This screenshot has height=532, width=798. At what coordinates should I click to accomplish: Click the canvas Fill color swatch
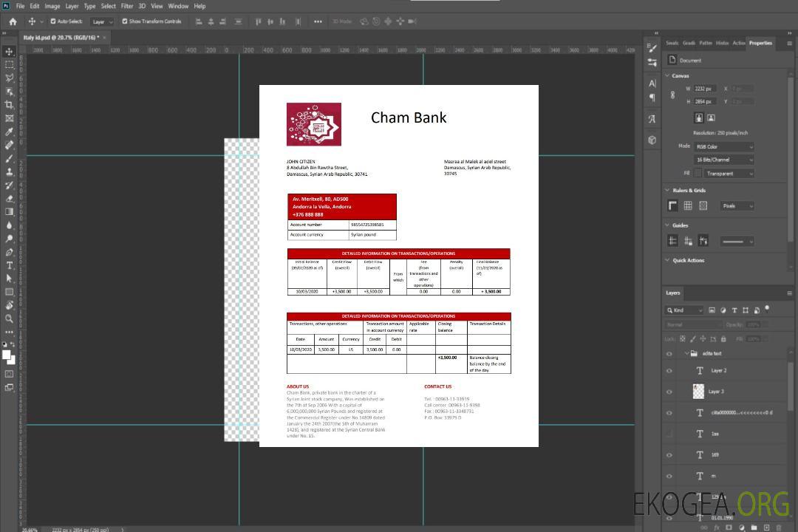(698, 174)
